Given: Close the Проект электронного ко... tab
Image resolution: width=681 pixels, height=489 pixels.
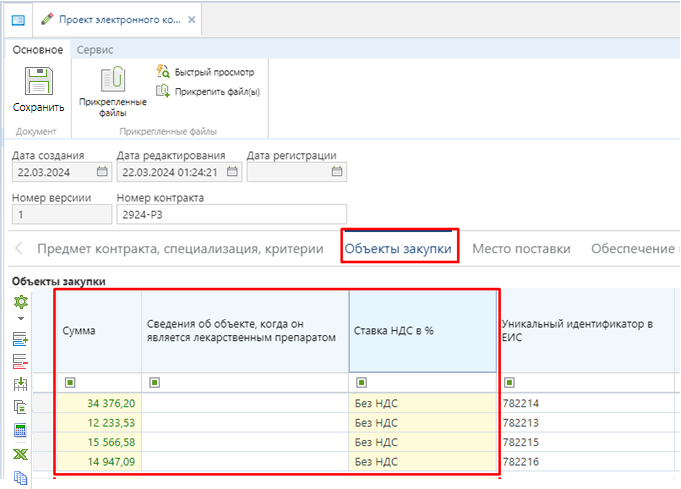Looking at the screenshot, I should click(192, 20).
